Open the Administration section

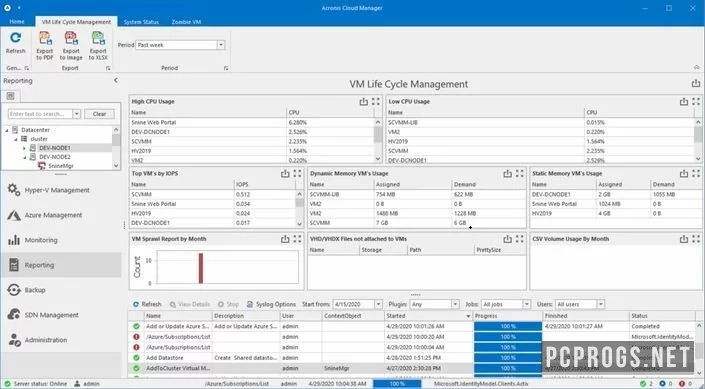click(x=61, y=340)
